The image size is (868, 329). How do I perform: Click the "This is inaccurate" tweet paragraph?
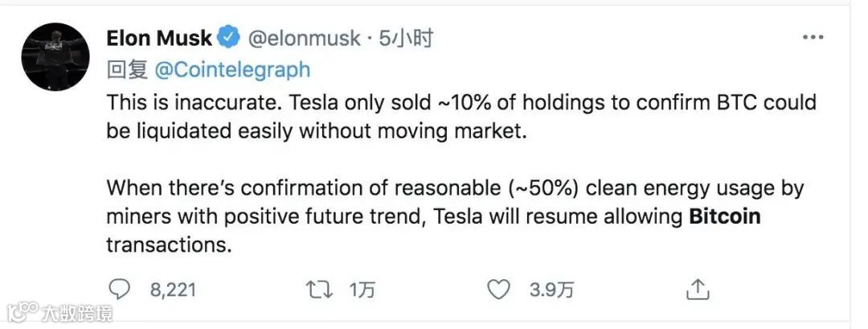pos(461,117)
